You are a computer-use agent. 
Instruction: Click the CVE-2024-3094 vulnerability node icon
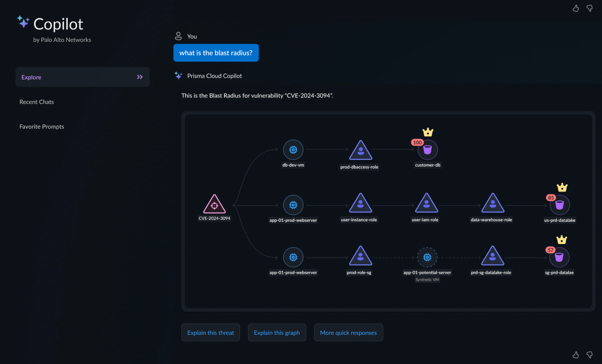pyautogui.click(x=214, y=205)
